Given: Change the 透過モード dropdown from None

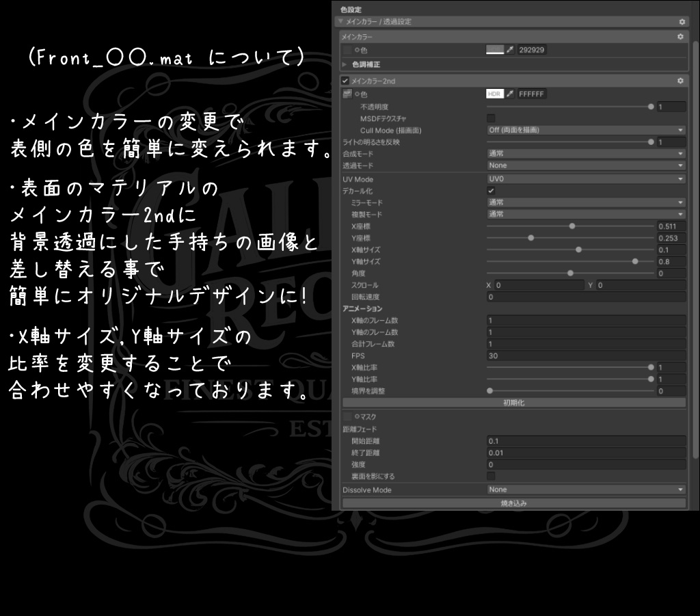Looking at the screenshot, I should pyautogui.click(x=585, y=165).
